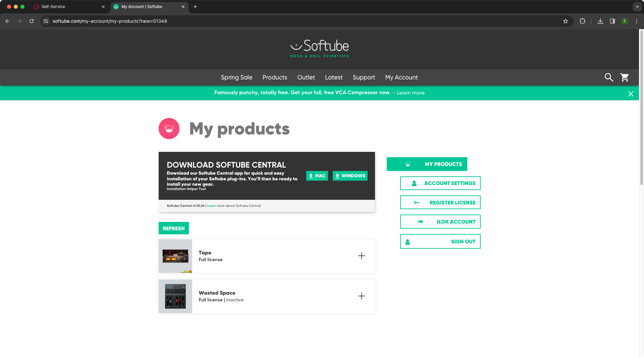
Task: Click the Download Softube Central heading
Action: (x=226, y=165)
